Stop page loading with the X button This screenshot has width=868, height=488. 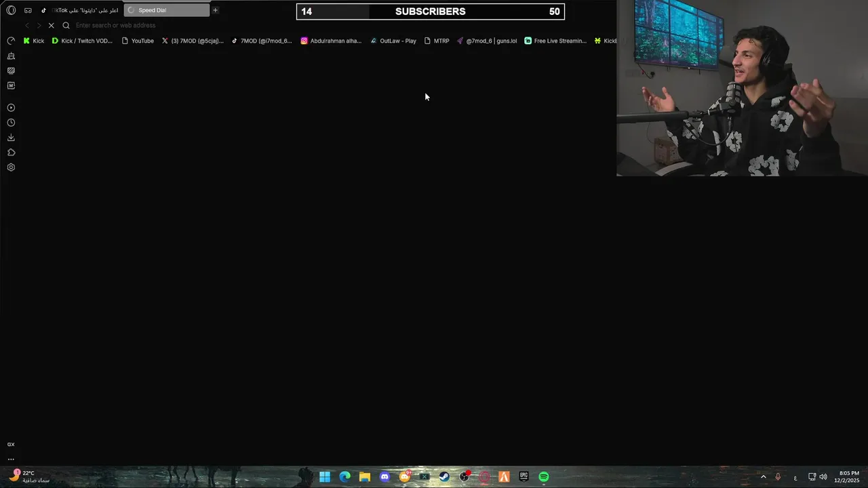(51, 25)
